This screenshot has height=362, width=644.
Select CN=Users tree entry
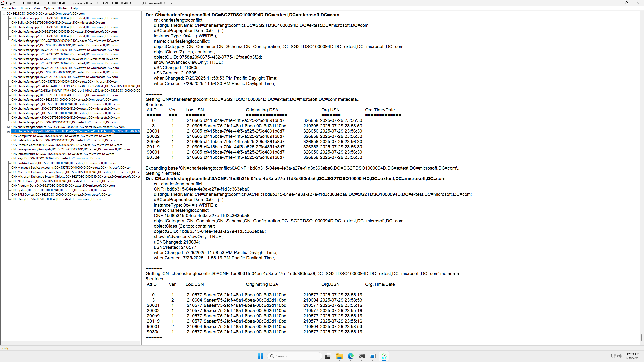57,199
